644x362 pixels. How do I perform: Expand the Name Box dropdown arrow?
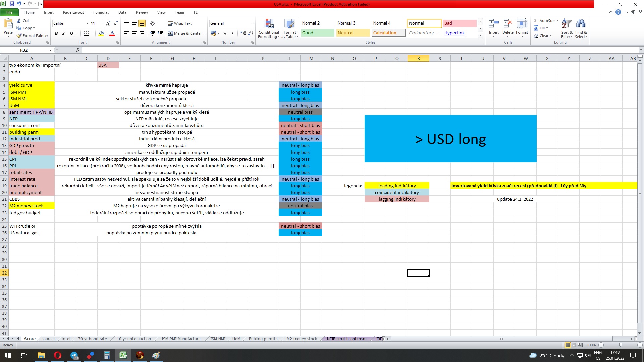click(x=50, y=50)
